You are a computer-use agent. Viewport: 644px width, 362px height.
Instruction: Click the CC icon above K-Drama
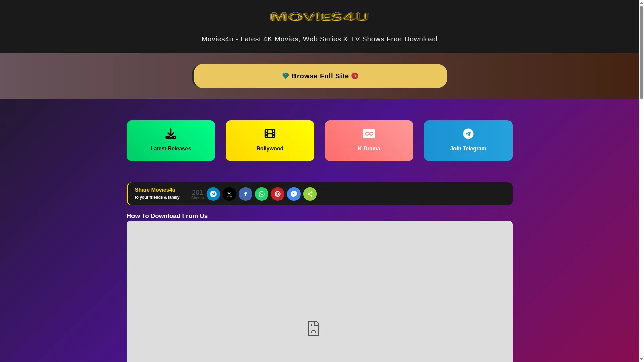point(369,134)
